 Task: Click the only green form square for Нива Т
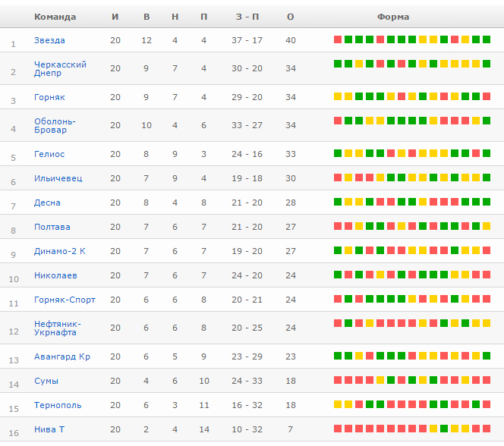444,429
